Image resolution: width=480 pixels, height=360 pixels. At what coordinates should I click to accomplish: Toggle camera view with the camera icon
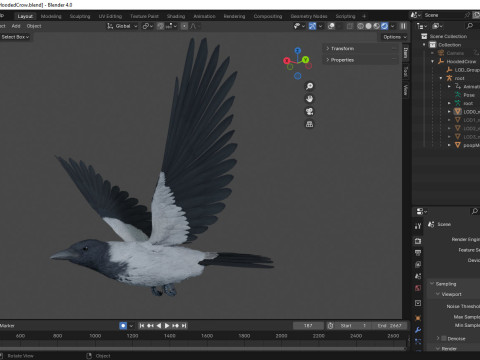coord(309,111)
